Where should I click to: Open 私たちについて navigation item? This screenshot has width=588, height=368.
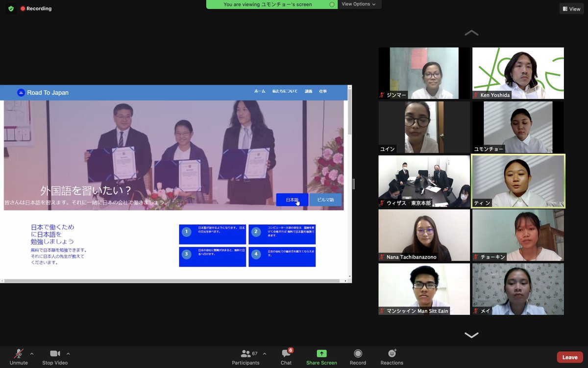point(285,91)
